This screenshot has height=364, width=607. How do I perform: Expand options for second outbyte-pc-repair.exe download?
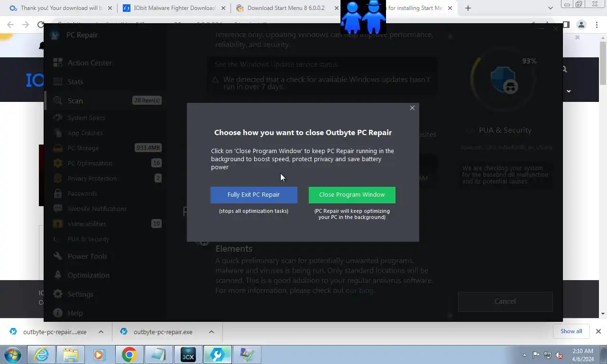[x=212, y=332]
